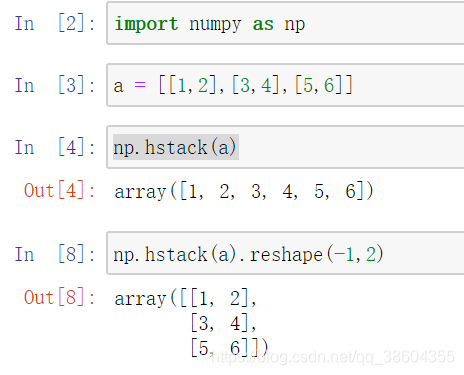Click the In [2]: prompt label

55,23
